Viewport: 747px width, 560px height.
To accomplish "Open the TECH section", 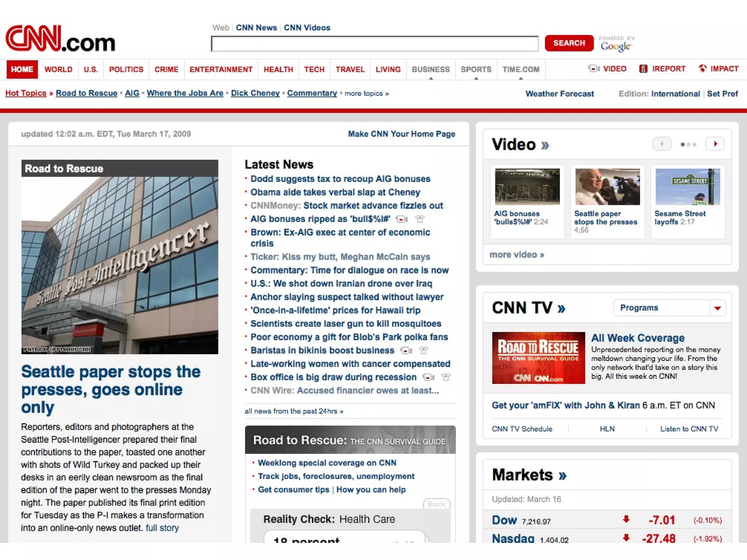I will click(314, 69).
